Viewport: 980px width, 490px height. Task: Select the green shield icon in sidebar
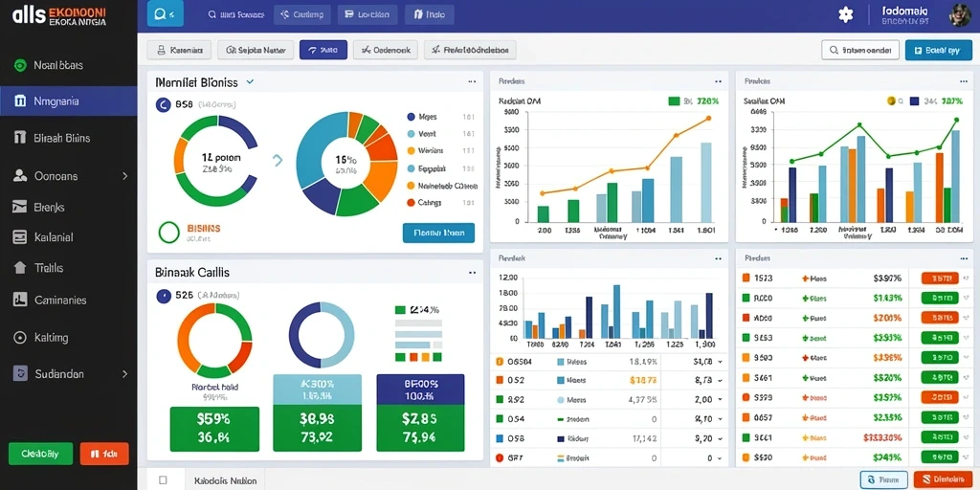pyautogui.click(x=20, y=65)
